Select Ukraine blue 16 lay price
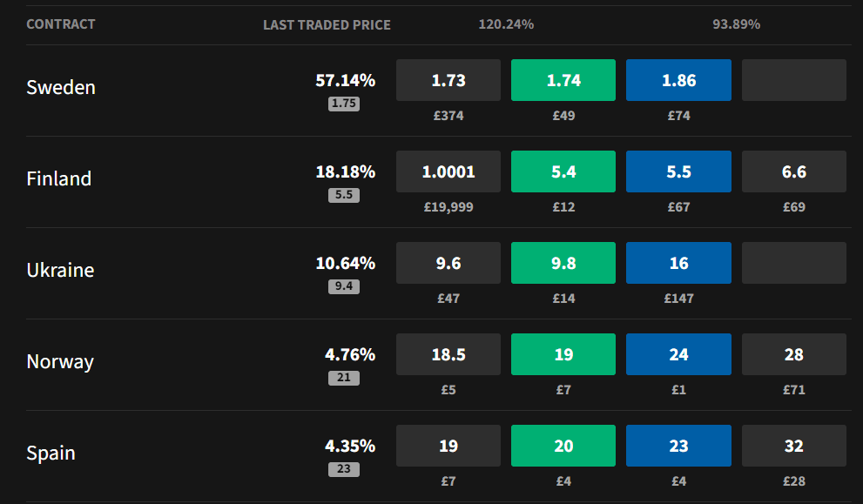Screen dimensions: 863x504 (x=678, y=264)
